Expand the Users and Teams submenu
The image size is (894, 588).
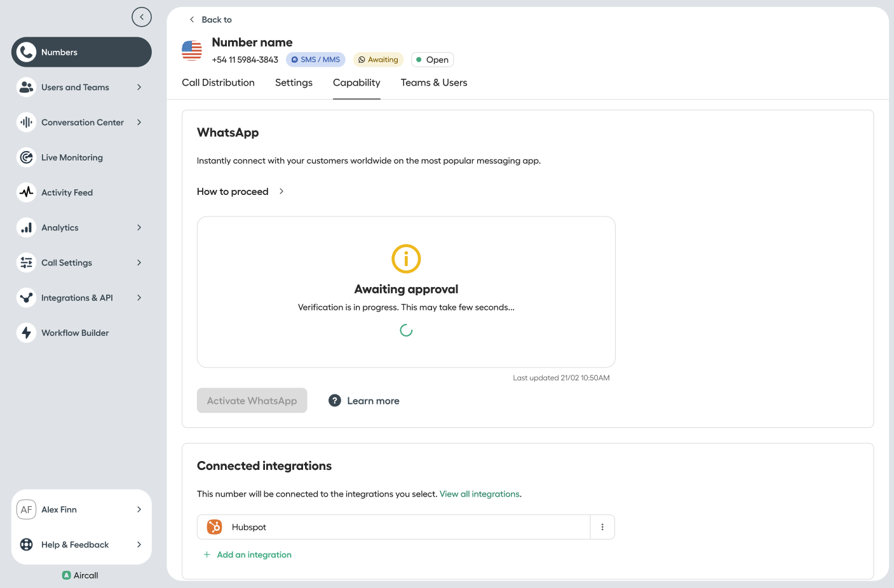(x=139, y=87)
